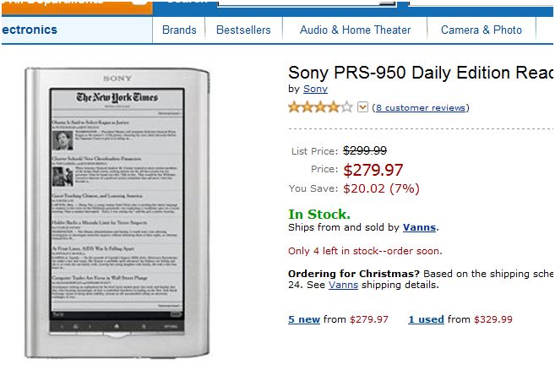
Task: Click the Sony brand link
Action: click(315, 89)
